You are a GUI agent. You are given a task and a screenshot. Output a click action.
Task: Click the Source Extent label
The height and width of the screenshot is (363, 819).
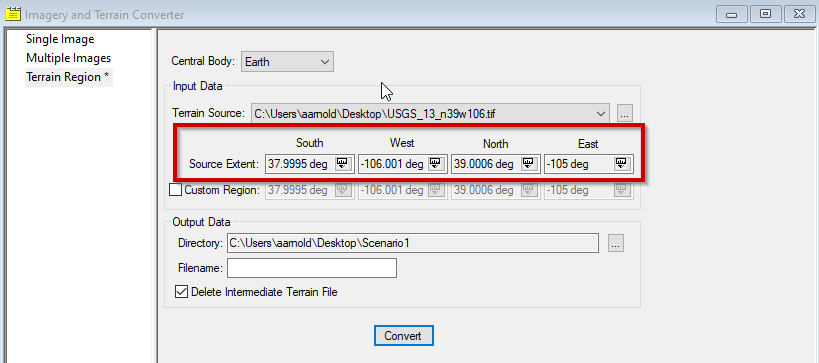coord(224,165)
